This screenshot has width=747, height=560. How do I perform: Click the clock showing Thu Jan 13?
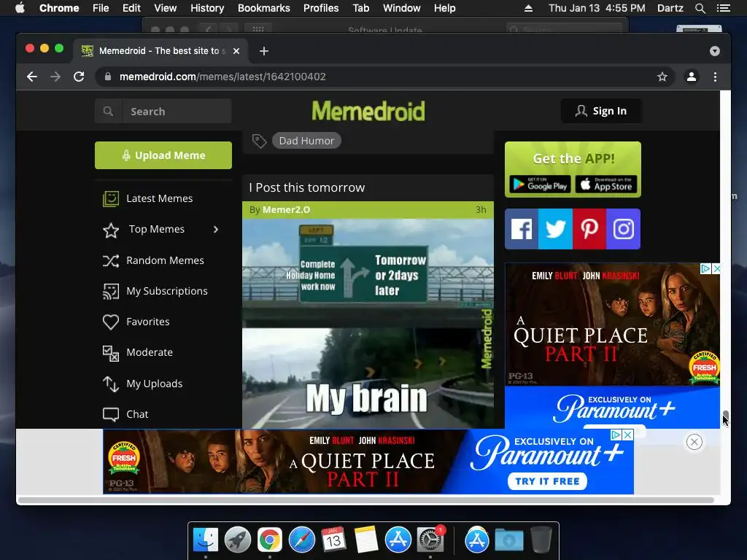[x=597, y=8]
